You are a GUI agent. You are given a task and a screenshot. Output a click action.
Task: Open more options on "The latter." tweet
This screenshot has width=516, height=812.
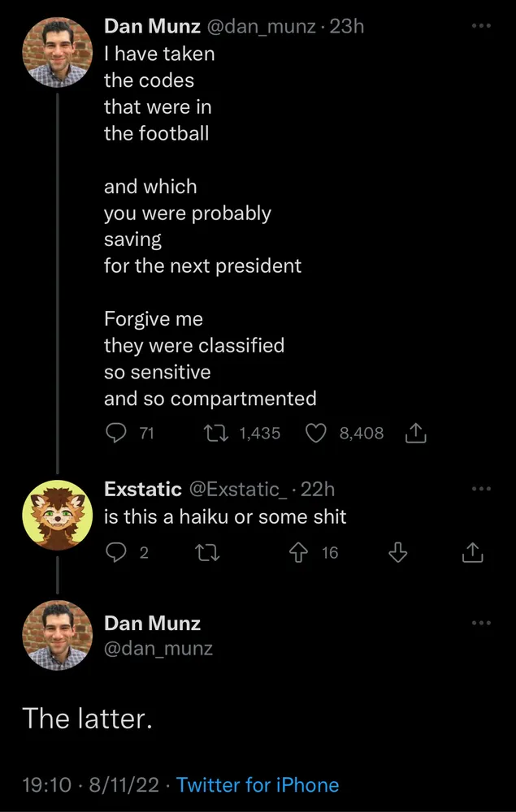481,623
